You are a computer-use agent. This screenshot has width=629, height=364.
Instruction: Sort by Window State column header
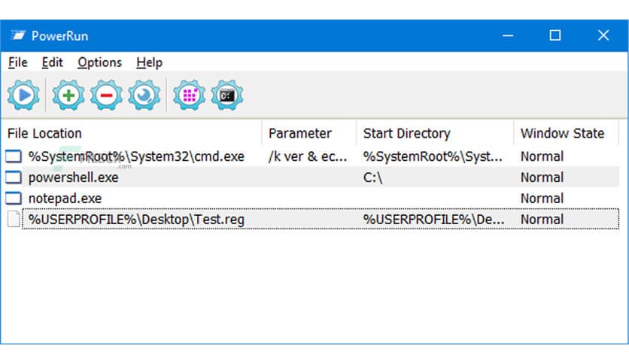566,133
